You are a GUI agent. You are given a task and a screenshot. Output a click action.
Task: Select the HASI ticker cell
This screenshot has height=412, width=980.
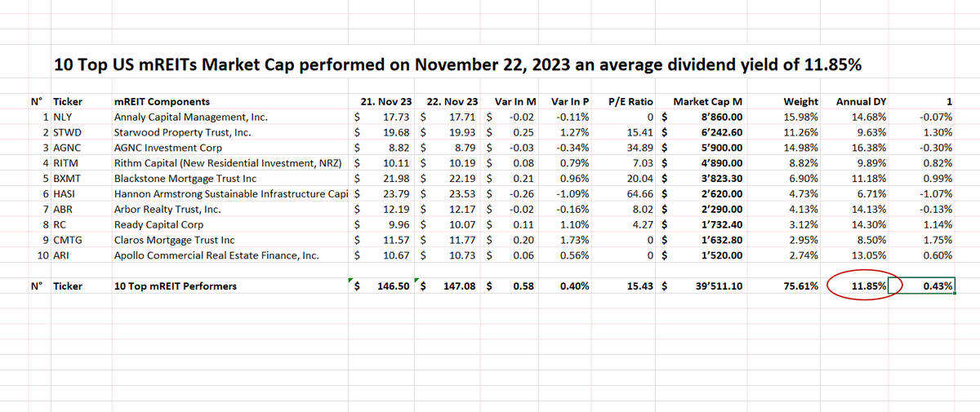[x=65, y=193]
